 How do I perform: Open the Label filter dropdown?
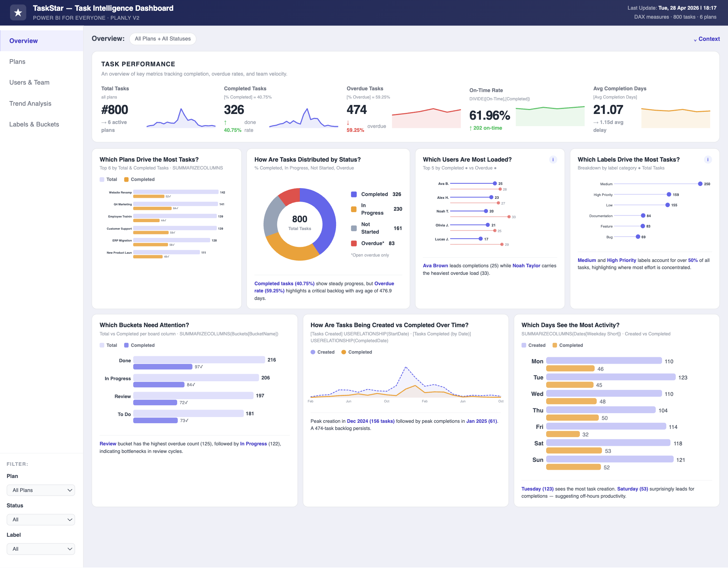(41, 549)
